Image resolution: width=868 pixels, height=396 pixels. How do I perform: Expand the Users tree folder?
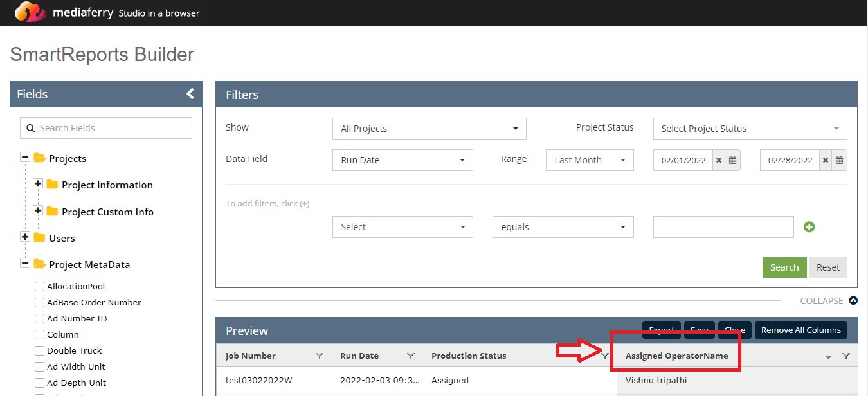25,237
